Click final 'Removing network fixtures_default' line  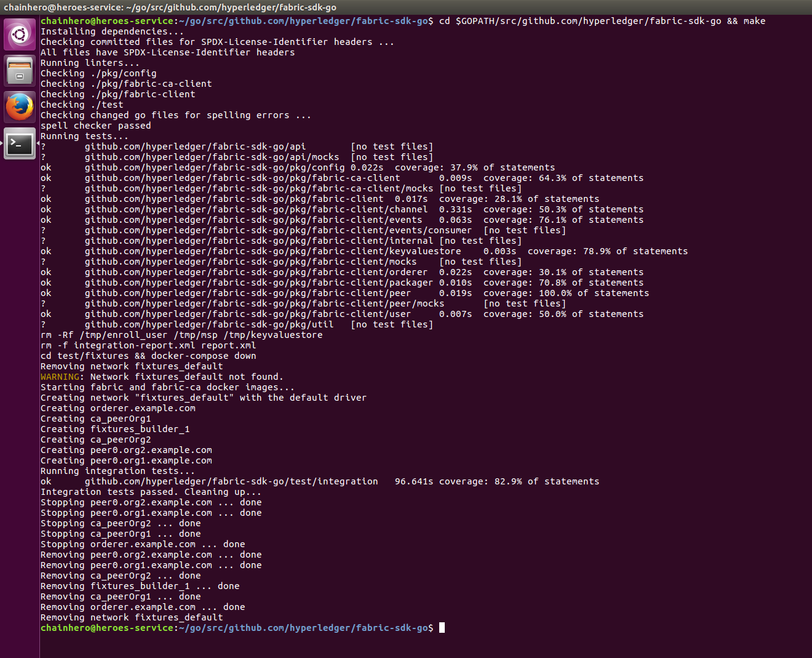point(132,617)
